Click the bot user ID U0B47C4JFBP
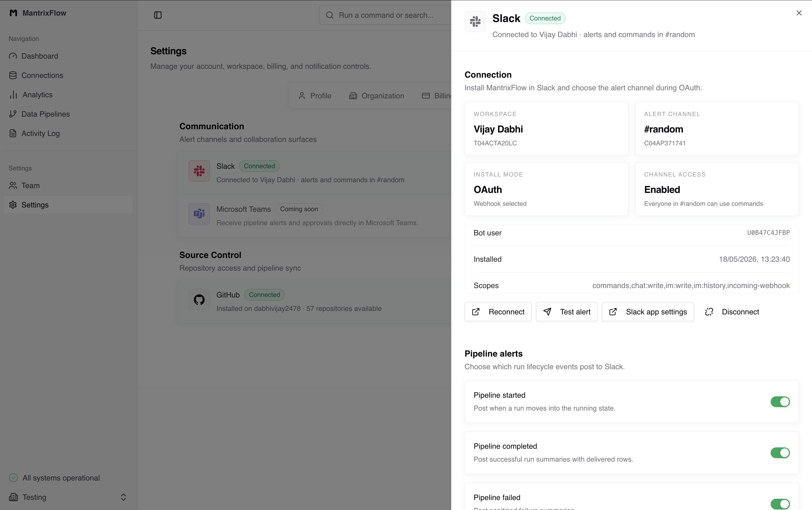Viewport: 812px width, 510px height. (769, 233)
